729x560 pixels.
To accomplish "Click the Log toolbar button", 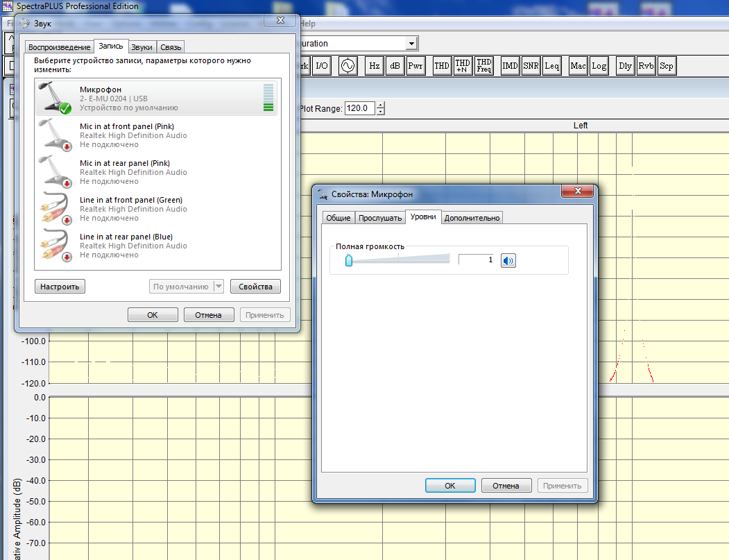I will click(599, 66).
